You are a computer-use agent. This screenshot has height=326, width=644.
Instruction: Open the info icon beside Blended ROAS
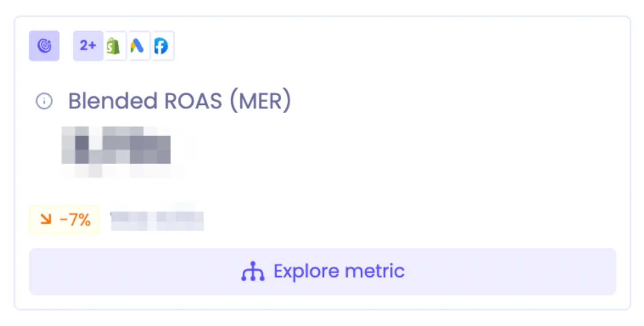(44, 101)
